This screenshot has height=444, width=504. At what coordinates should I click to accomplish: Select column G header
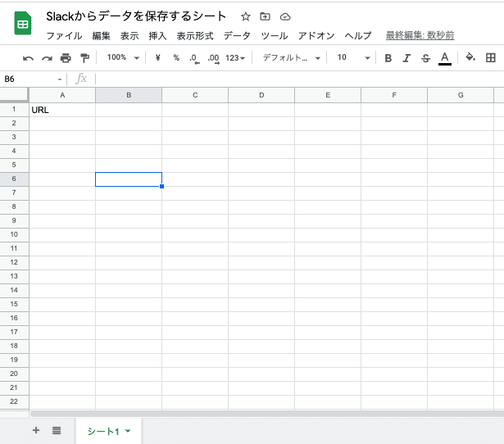point(461,95)
